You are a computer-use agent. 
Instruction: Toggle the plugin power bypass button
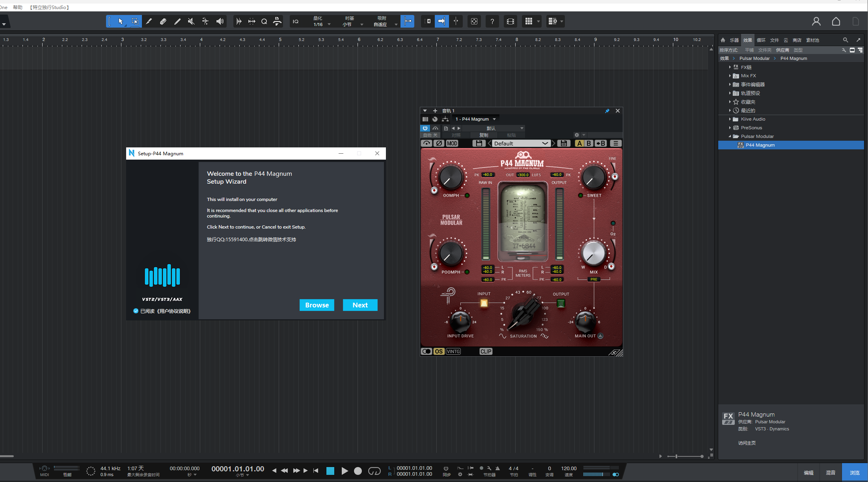point(425,128)
